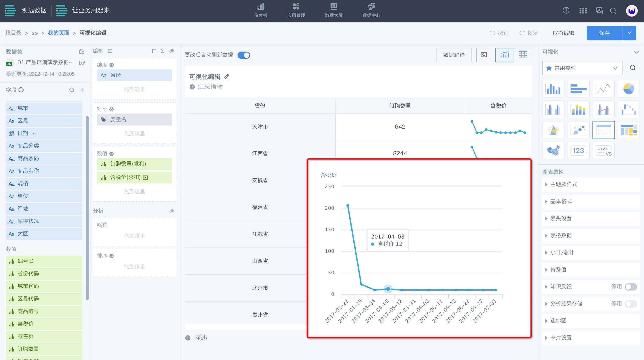The width and height of the screenshot is (644, 360).
Task: Add a new field with plus icon
Action: 82,90
